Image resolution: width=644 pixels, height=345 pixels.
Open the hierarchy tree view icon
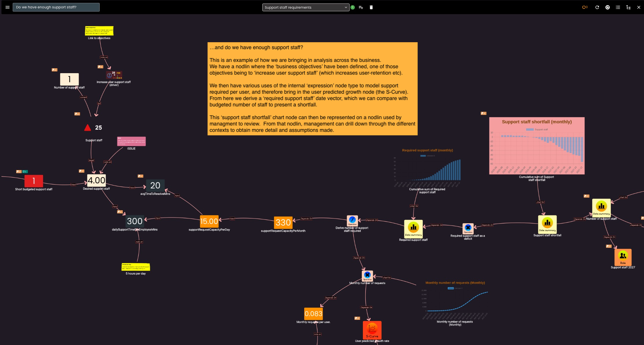tap(628, 7)
